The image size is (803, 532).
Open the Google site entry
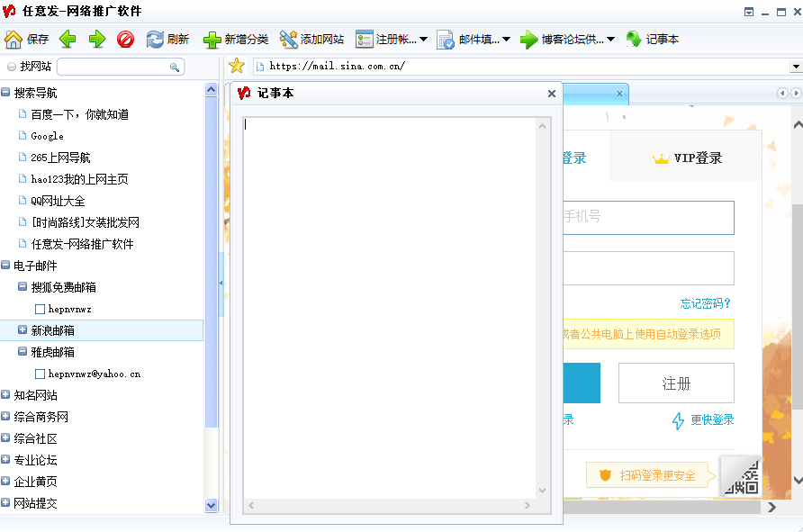pyautogui.click(x=47, y=136)
